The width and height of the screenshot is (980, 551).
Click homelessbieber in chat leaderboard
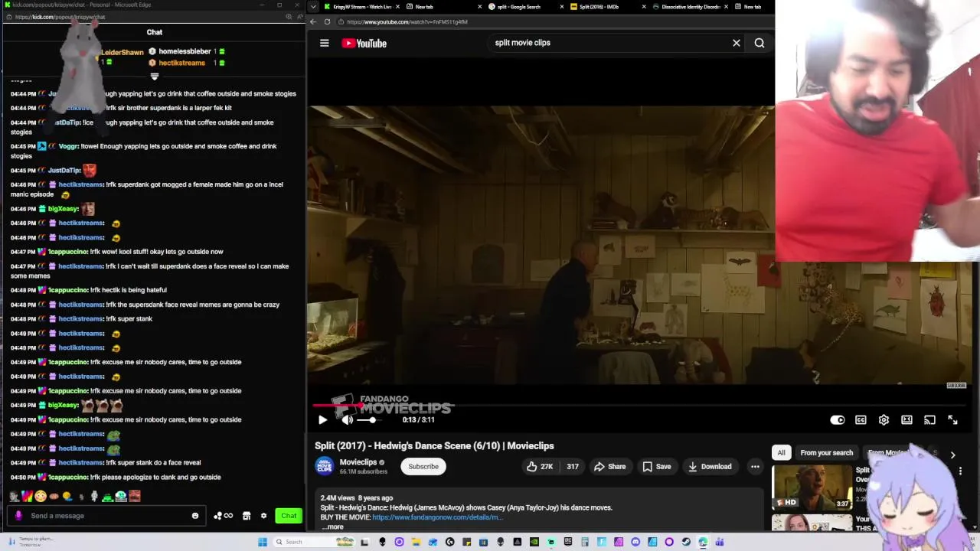(x=185, y=51)
